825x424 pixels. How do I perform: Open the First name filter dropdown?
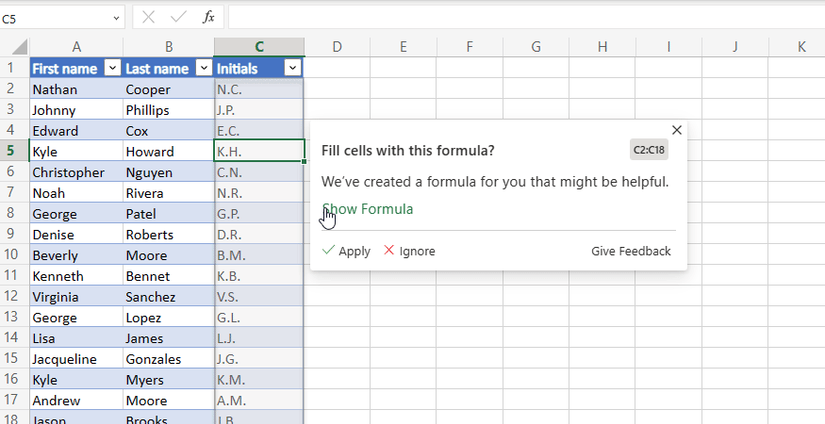pos(113,68)
